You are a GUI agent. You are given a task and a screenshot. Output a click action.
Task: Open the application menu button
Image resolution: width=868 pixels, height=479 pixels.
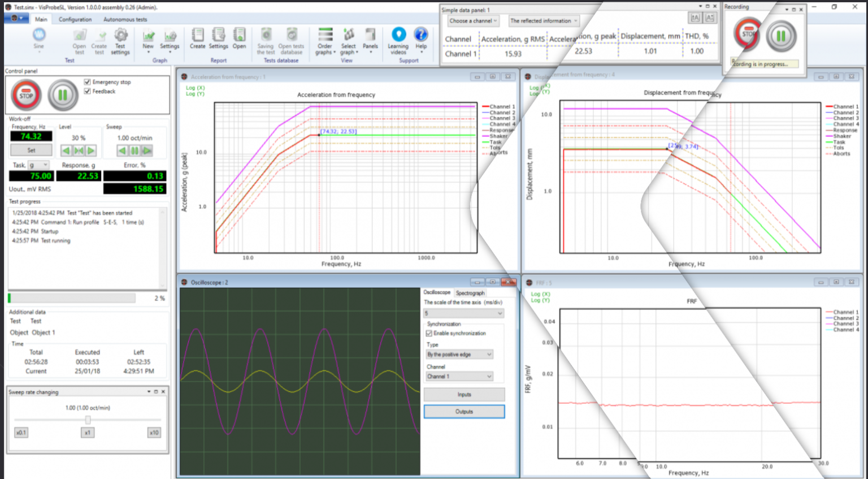(x=16, y=19)
